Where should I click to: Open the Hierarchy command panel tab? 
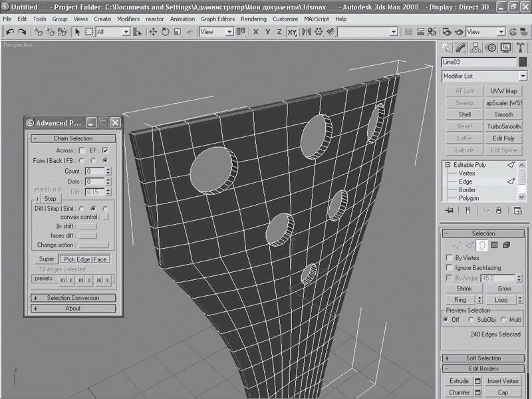(476, 48)
